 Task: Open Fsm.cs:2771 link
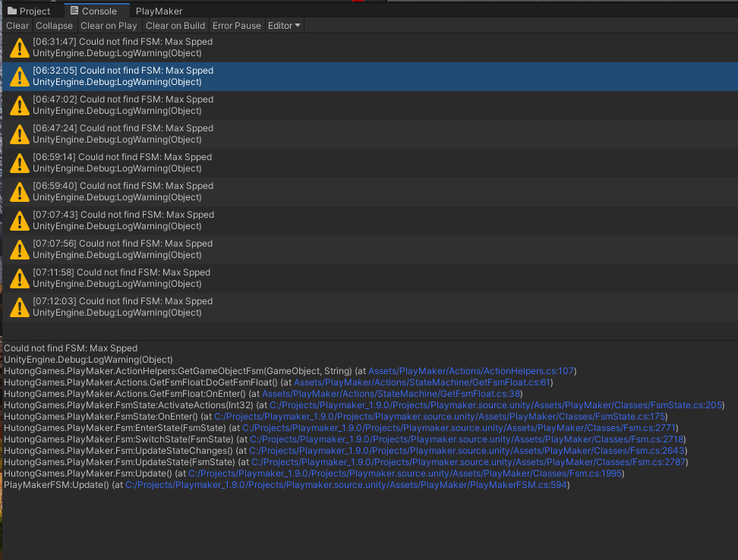(x=459, y=428)
